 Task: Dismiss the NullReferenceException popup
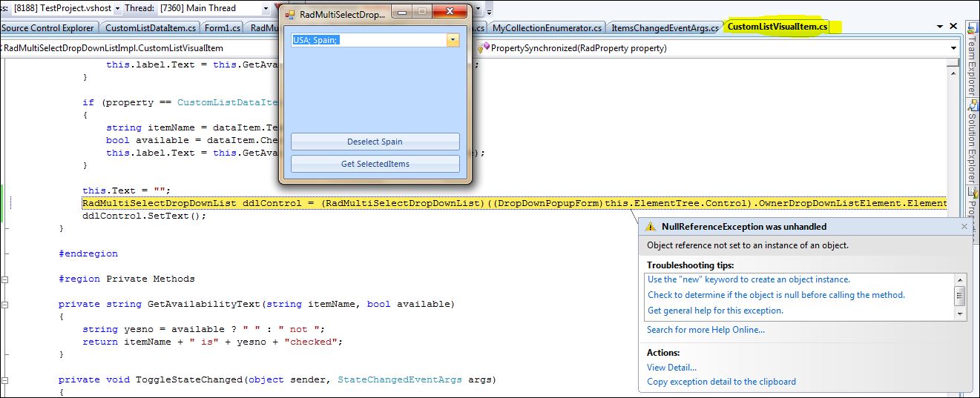coord(964,227)
